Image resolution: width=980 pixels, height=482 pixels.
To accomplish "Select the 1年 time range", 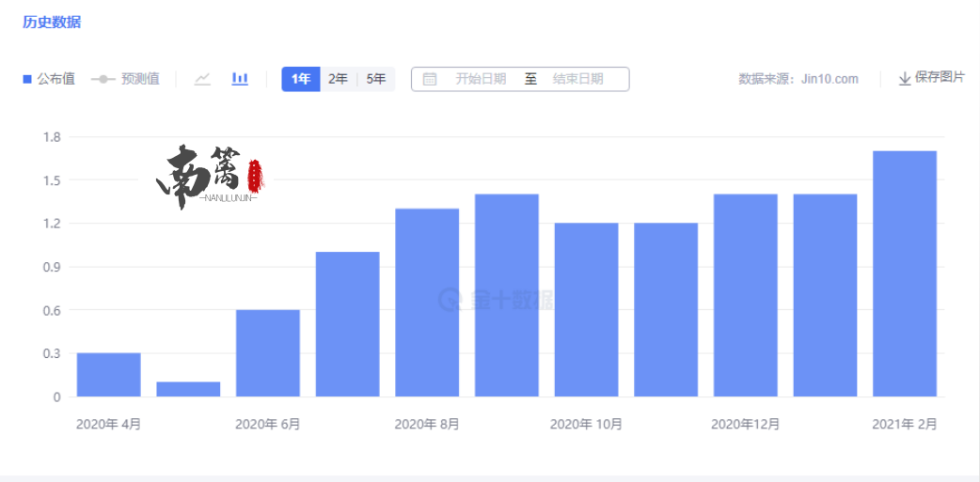I will [x=301, y=79].
